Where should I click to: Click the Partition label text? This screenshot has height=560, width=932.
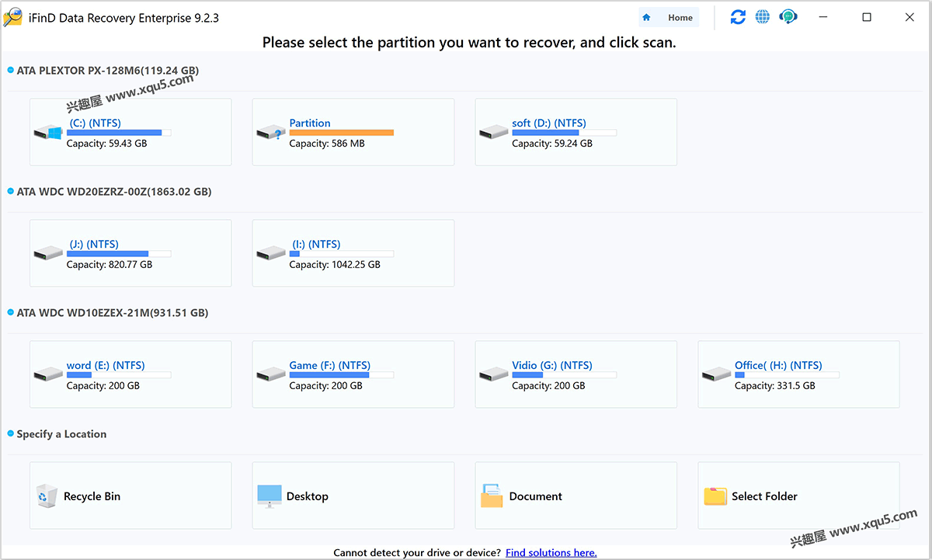(x=310, y=123)
